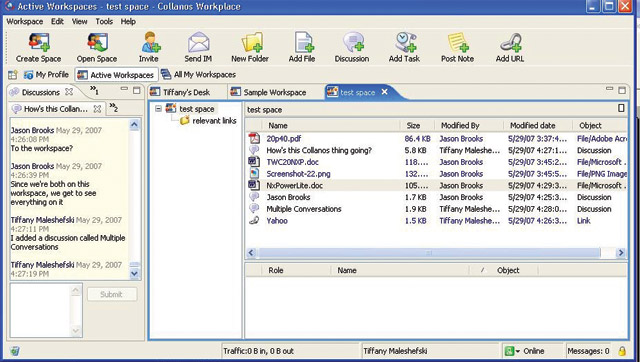Viewport: 640px width, 362px height.
Task: Click the link icon beside Yahoo
Action: 254,220
